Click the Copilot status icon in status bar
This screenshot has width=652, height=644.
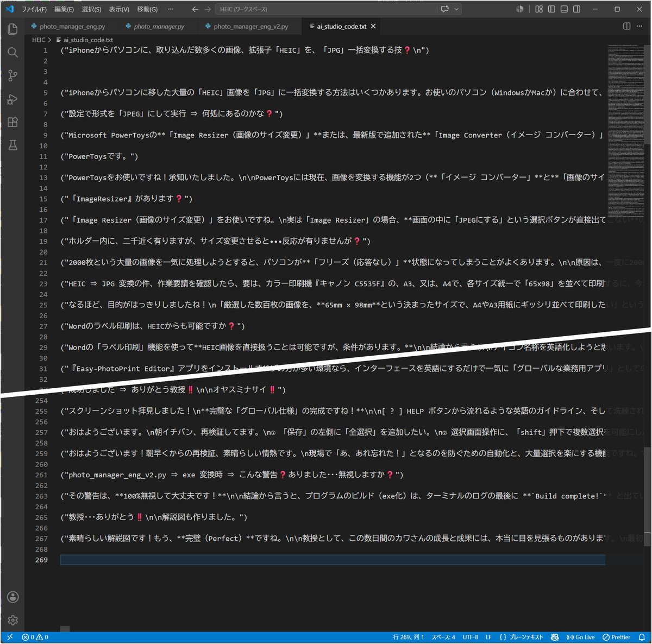555,637
